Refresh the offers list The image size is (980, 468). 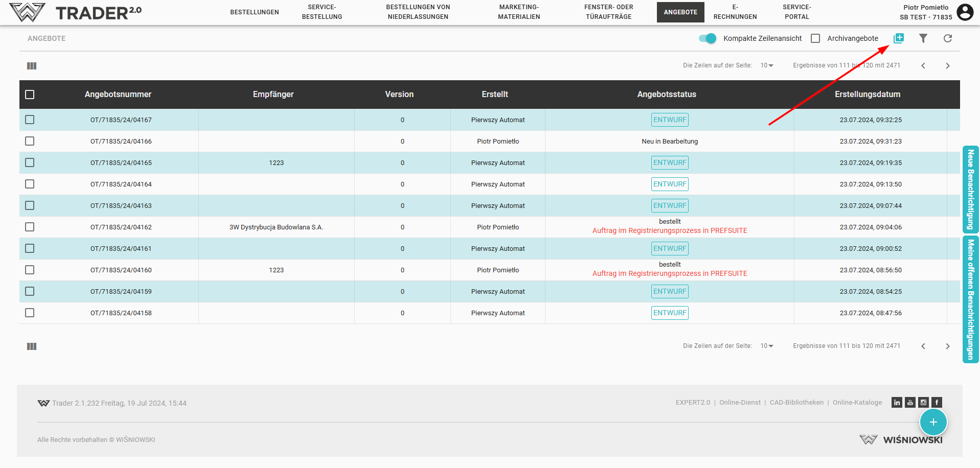947,38
